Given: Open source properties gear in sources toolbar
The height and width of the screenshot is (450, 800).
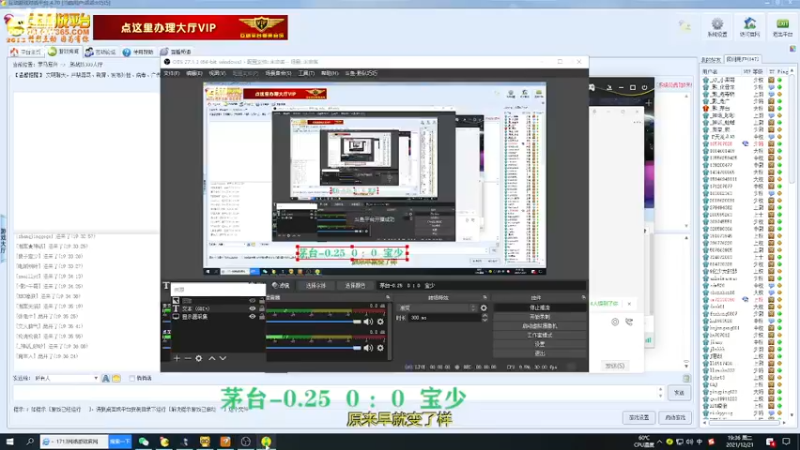Looking at the screenshot, I should [x=199, y=358].
